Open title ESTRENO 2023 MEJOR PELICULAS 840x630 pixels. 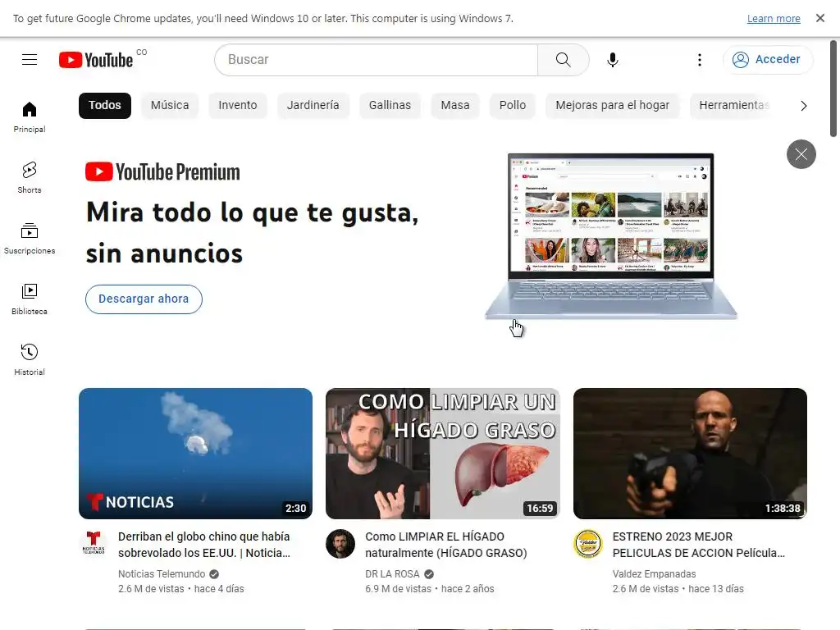699,545
